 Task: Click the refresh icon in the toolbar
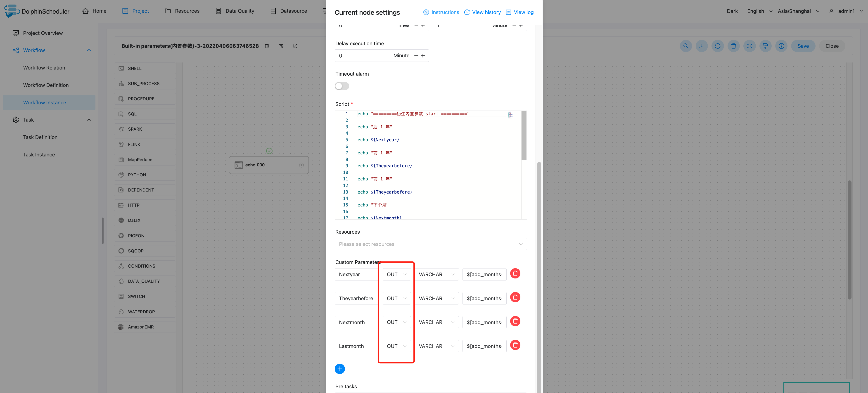[x=718, y=46]
